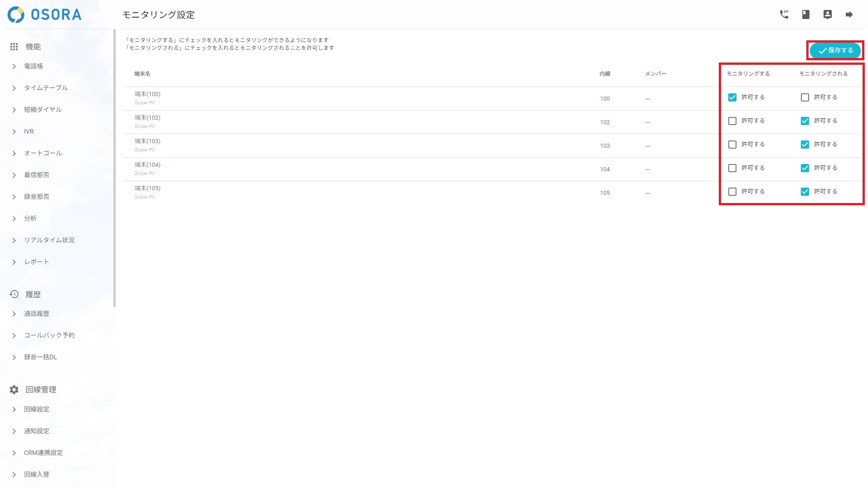Click the 内線 column header
The width and height of the screenshot is (868, 488).
tap(605, 74)
